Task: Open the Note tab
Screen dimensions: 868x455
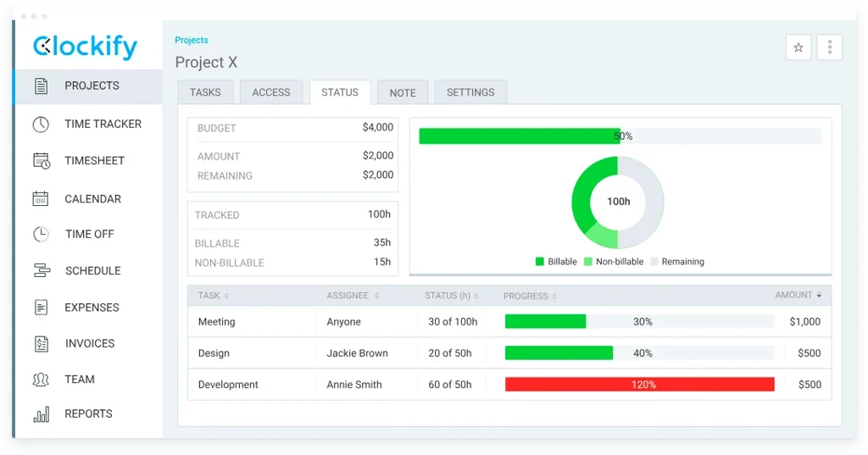Action: pos(403,93)
